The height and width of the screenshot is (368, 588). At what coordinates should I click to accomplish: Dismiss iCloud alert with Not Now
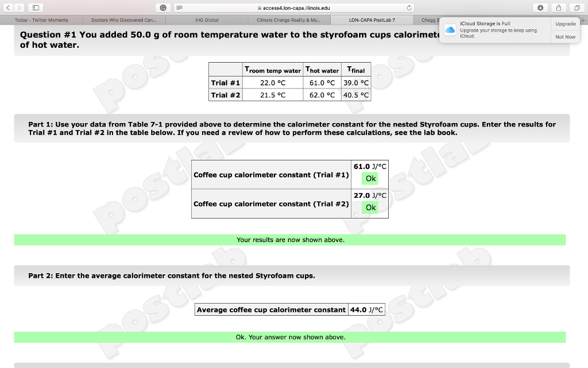[565, 36]
